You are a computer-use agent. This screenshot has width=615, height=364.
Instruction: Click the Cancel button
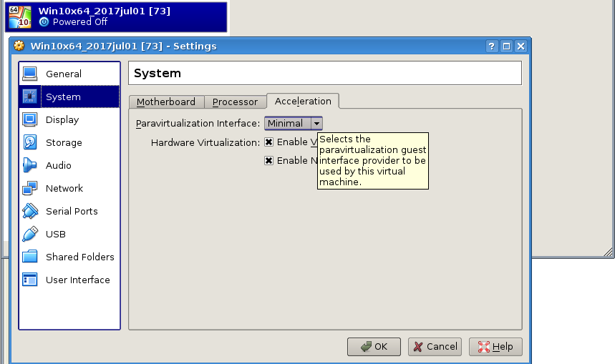point(435,346)
